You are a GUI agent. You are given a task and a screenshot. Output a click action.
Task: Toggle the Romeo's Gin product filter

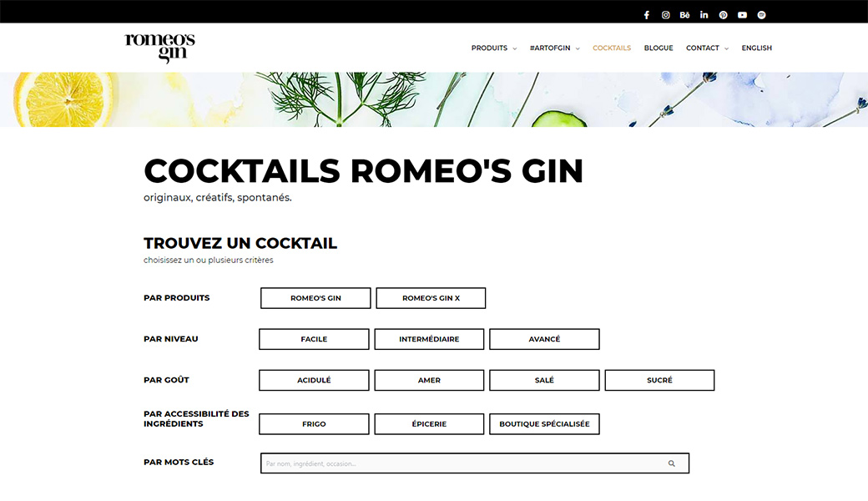point(315,298)
